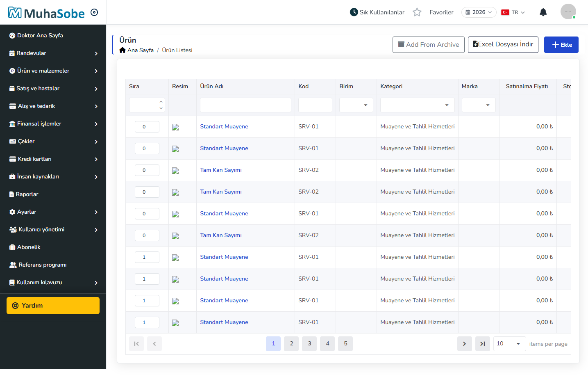Go to page 3 of the list
Viewport: 588px width, 386px height.
pos(309,344)
